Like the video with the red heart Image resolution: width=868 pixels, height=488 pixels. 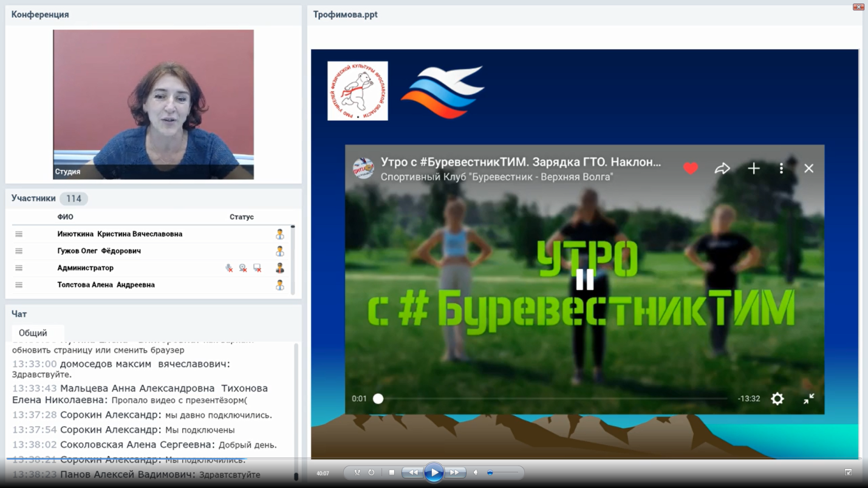(x=691, y=168)
